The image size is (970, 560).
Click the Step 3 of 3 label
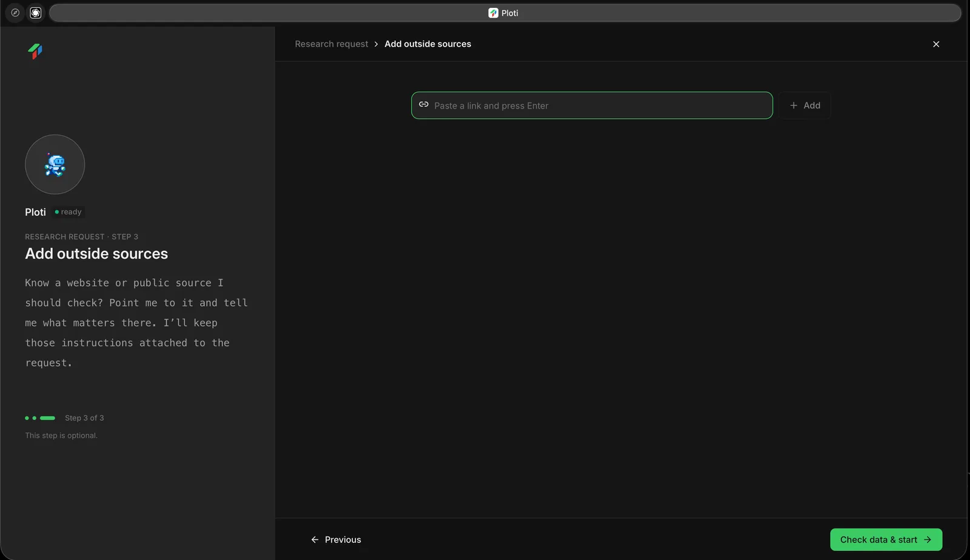84,418
